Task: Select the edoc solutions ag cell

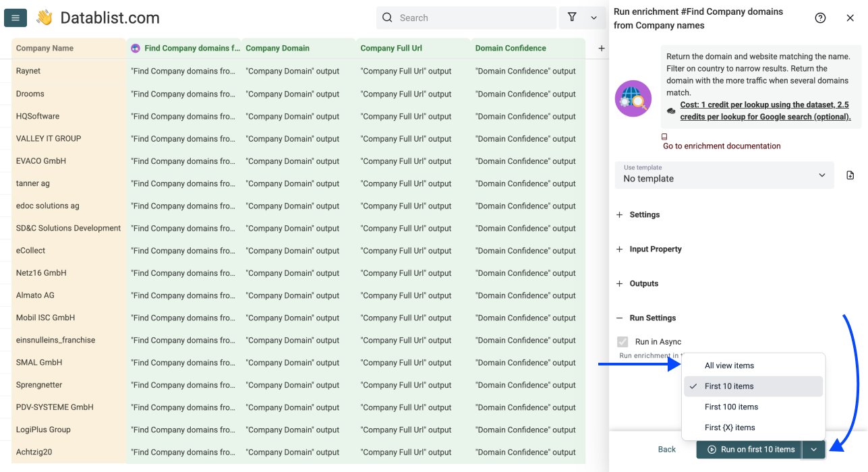Action: coord(68,206)
